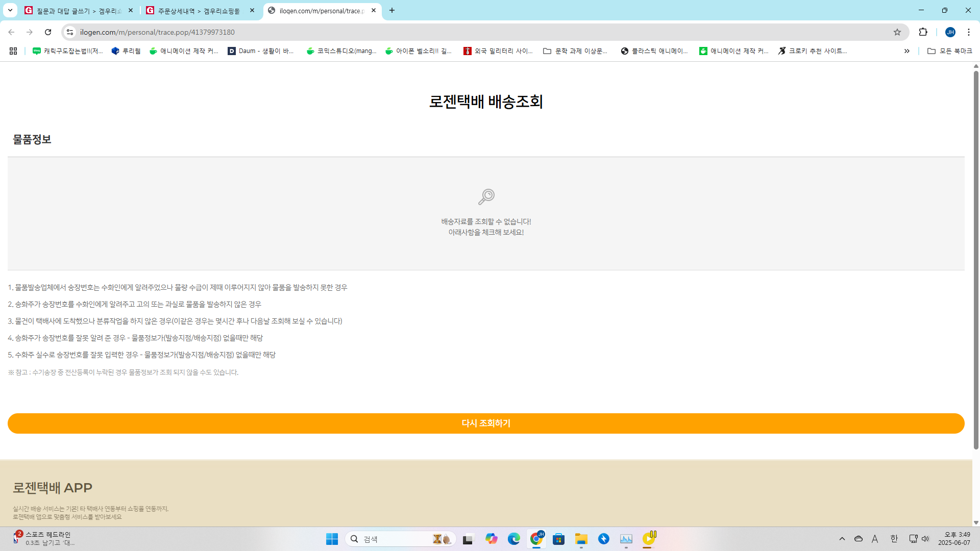Open site information icon in address bar
980x551 pixels.
70,32
